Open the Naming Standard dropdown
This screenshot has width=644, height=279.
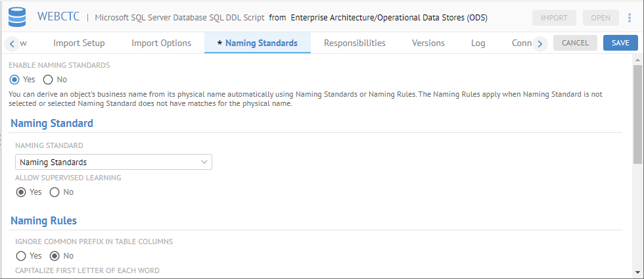[113, 162]
